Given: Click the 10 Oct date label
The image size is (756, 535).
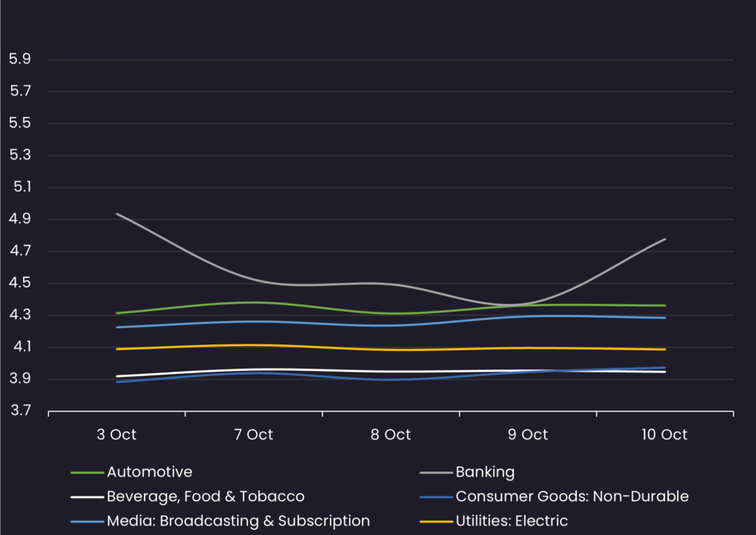Looking at the screenshot, I should click(x=664, y=435).
